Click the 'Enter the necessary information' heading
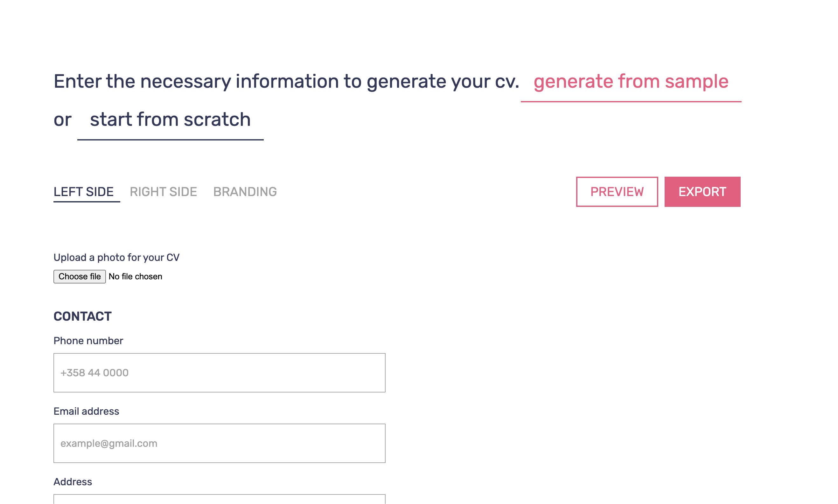 (286, 82)
